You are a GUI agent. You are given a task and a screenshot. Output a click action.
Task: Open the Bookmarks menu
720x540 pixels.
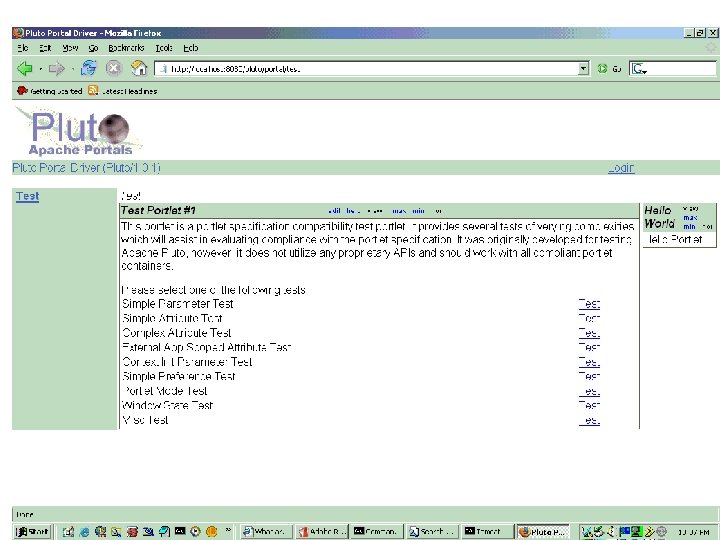pyautogui.click(x=126, y=48)
